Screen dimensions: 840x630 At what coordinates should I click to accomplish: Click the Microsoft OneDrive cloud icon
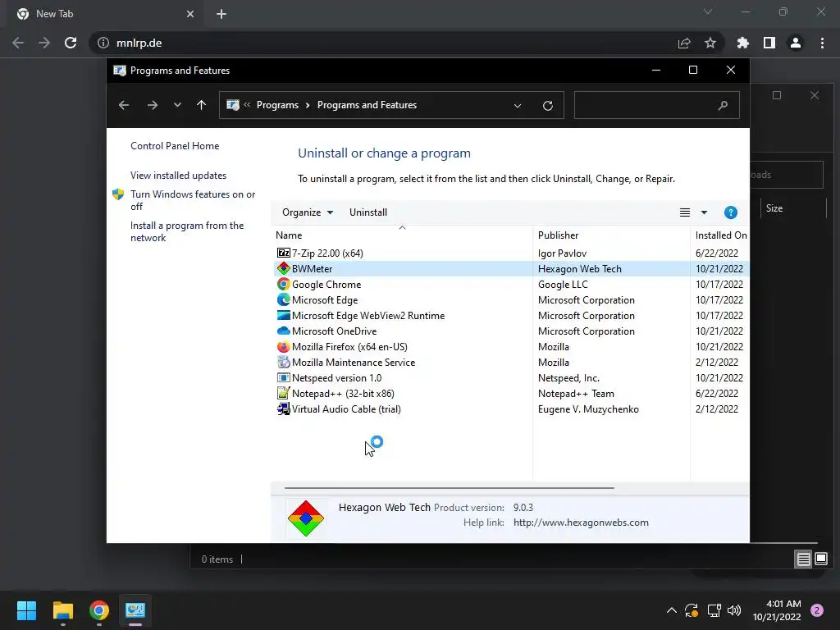[283, 331]
